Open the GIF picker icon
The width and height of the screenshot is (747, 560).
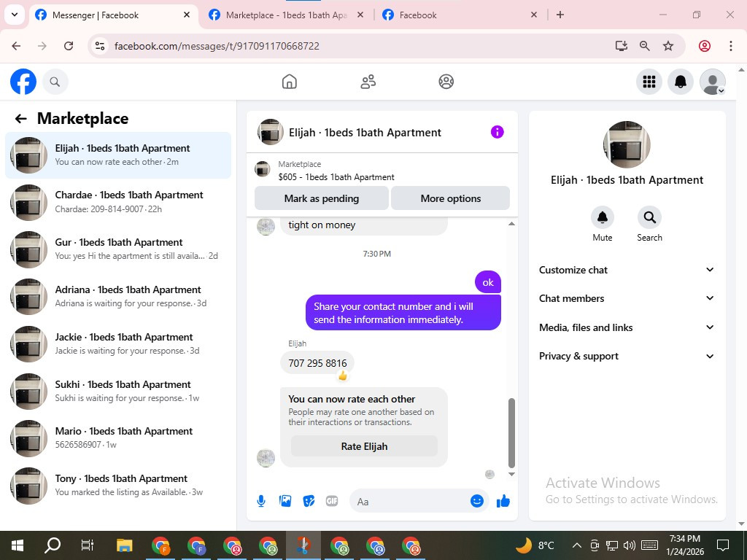pos(332,501)
